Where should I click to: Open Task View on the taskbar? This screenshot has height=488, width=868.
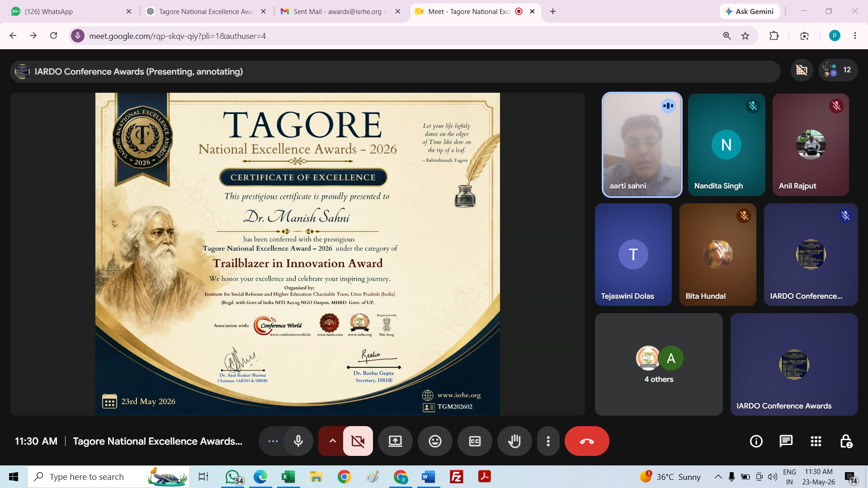coord(203,477)
